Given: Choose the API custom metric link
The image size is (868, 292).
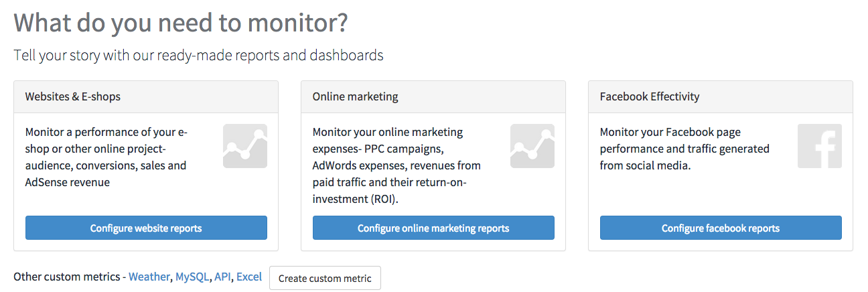Looking at the screenshot, I should pos(222,277).
